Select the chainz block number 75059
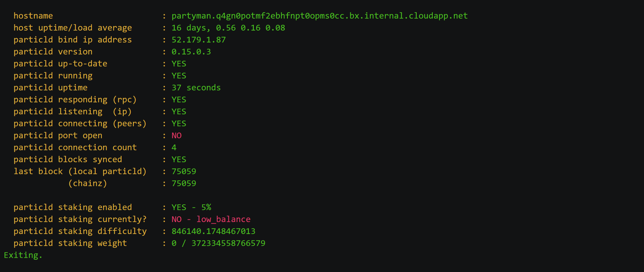The width and height of the screenshot is (644, 272). point(184,183)
